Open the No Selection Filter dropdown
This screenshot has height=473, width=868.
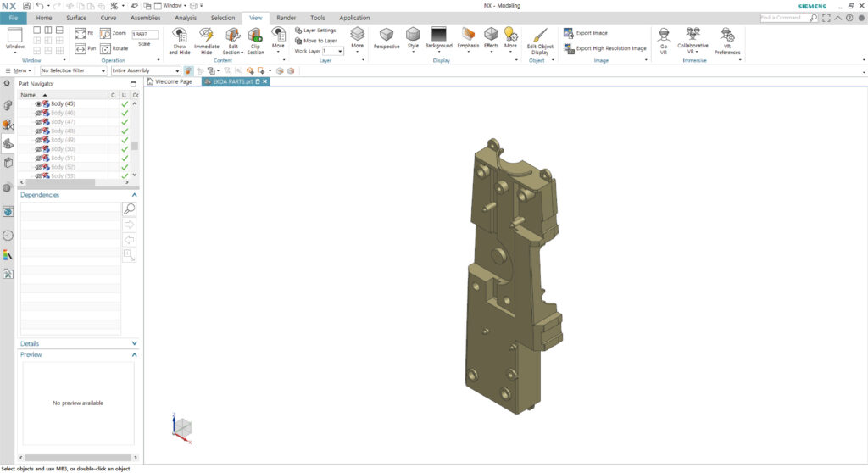73,71
